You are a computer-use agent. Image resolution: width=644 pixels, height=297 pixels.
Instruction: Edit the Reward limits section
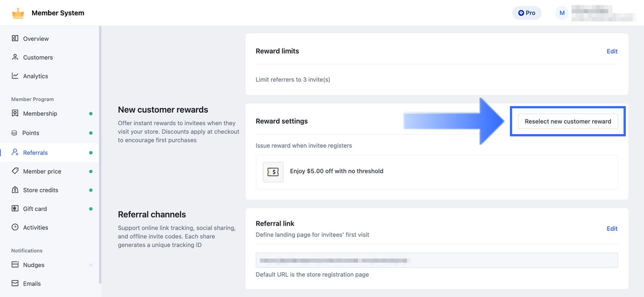coord(612,52)
